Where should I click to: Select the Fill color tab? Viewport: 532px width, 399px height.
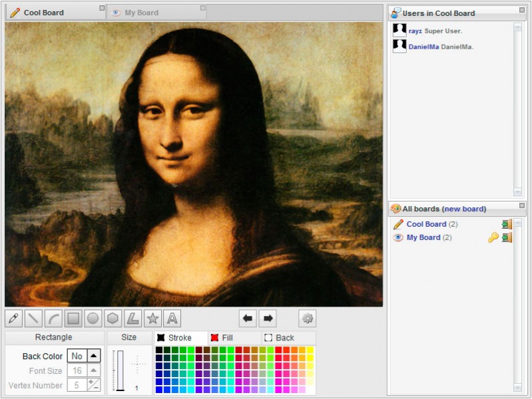click(x=234, y=338)
